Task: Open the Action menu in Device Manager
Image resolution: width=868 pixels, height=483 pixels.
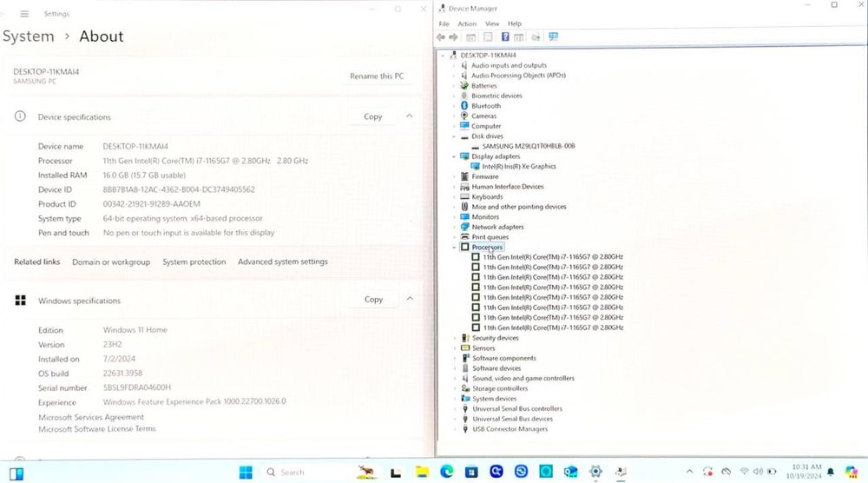Action: [x=467, y=23]
